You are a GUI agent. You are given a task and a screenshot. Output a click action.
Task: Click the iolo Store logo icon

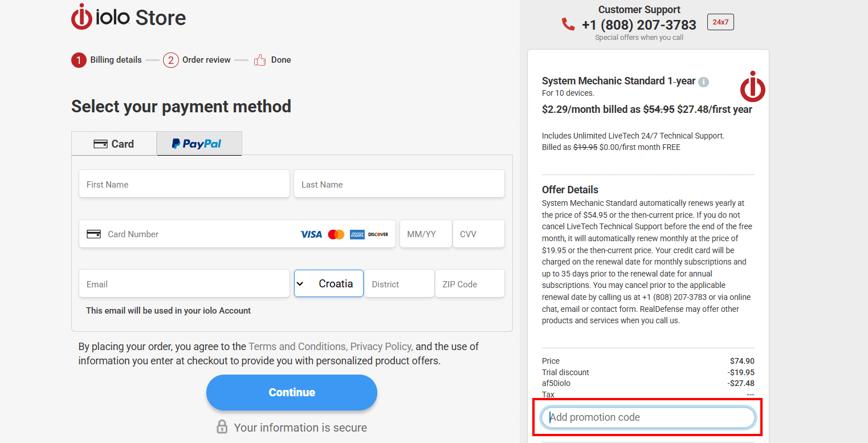tap(81, 17)
